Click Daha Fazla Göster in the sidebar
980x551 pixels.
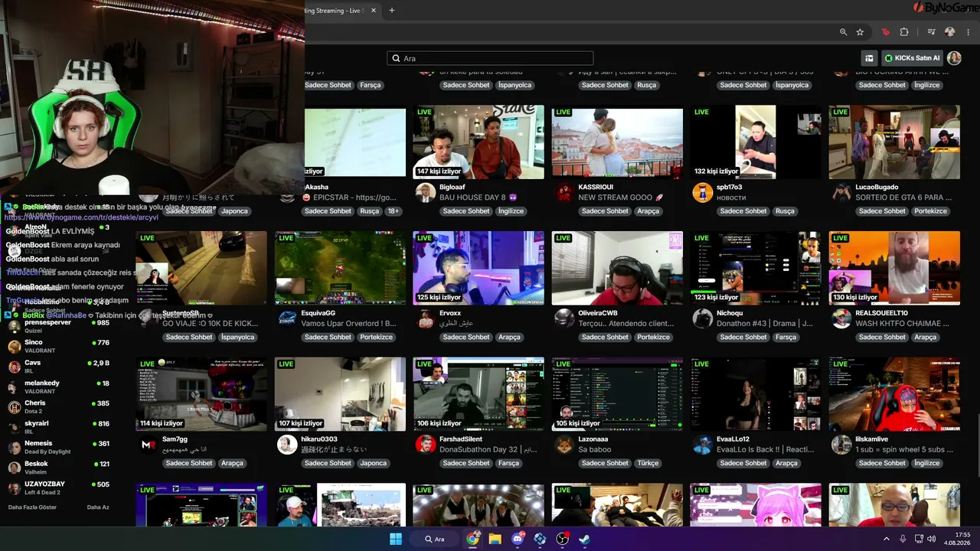[x=32, y=507]
